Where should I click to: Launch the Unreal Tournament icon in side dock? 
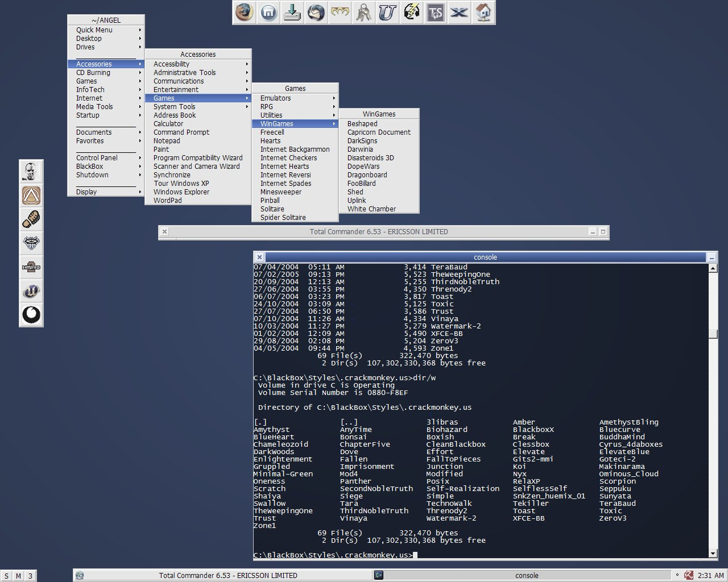[x=31, y=291]
